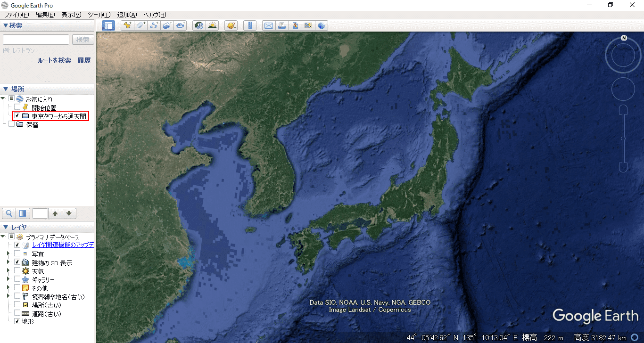Click the panel toggle icon beside magnifier
The width and height of the screenshot is (644, 343).
(24, 213)
